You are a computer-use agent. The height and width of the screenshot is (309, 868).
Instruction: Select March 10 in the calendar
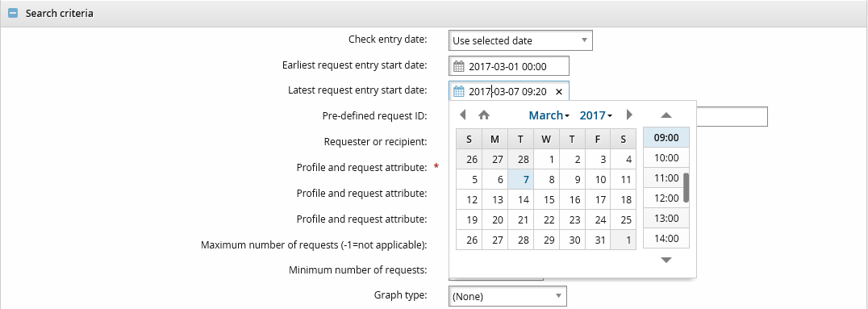pyautogui.click(x=598, y=179)
